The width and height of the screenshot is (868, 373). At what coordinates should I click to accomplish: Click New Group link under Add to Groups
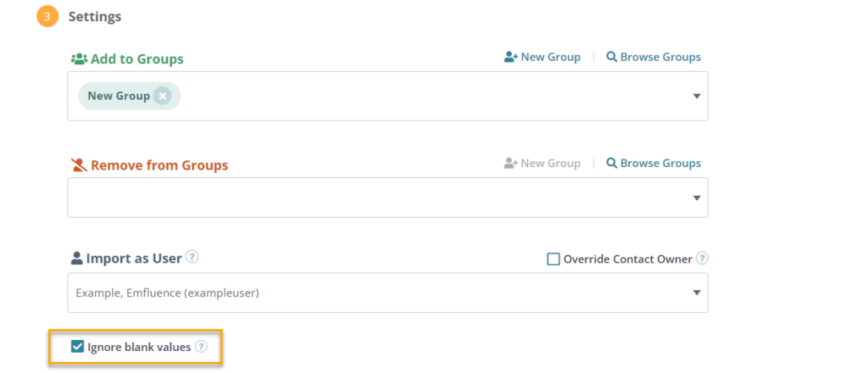(542, 57)
